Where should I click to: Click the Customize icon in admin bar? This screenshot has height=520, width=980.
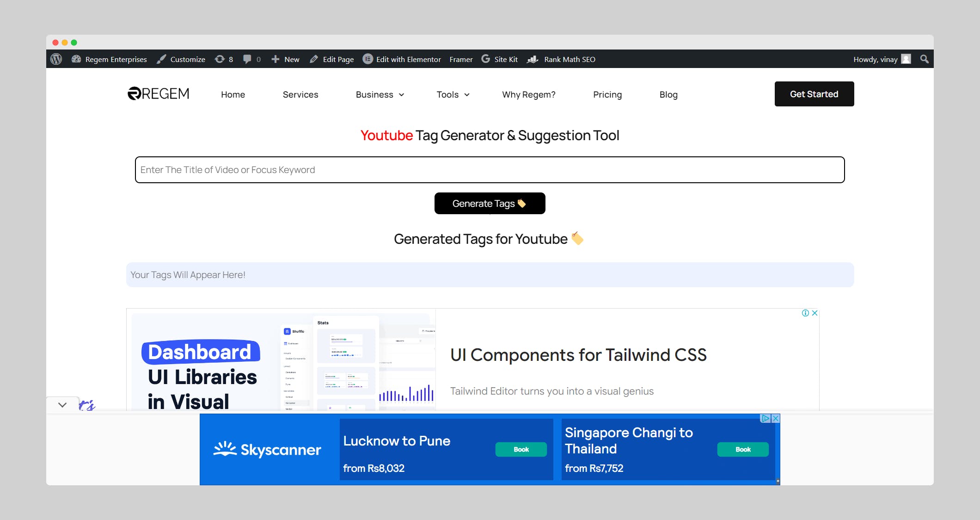[161, 60]
